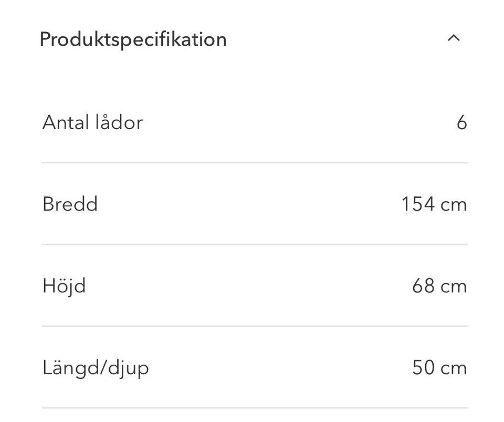The width and height of the screenshot is (504, 422).
Task: Click the "cm" unit beside 154
Action: (x=453, y=204)
